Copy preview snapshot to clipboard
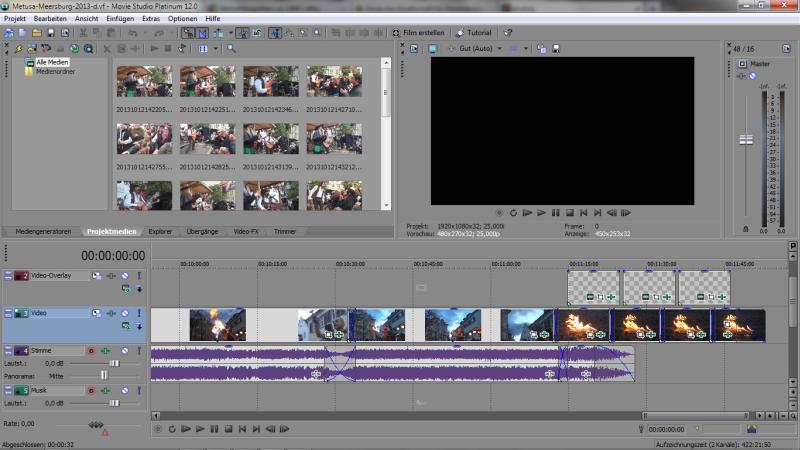800x450 pixels. click(x=541, y=48)
